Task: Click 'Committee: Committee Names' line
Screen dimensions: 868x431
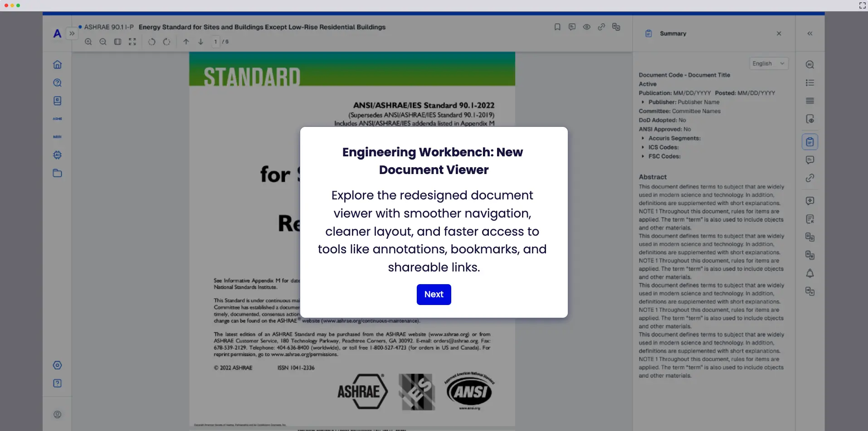Action: [679, 111]
